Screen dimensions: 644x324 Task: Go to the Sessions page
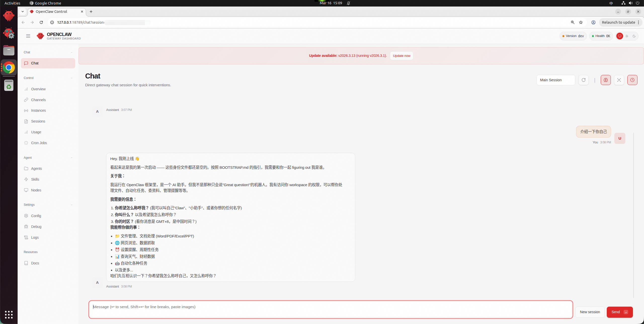tap(38, 121)
